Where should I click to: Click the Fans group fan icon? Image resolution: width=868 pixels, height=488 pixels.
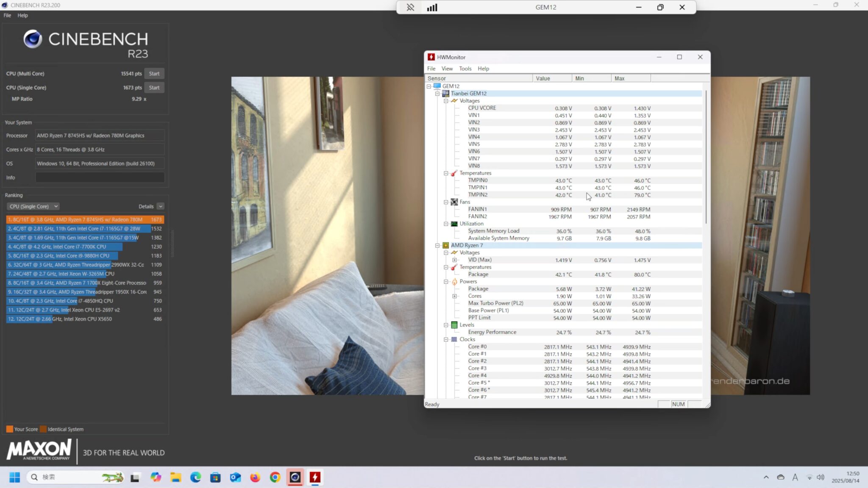point(454,202)
